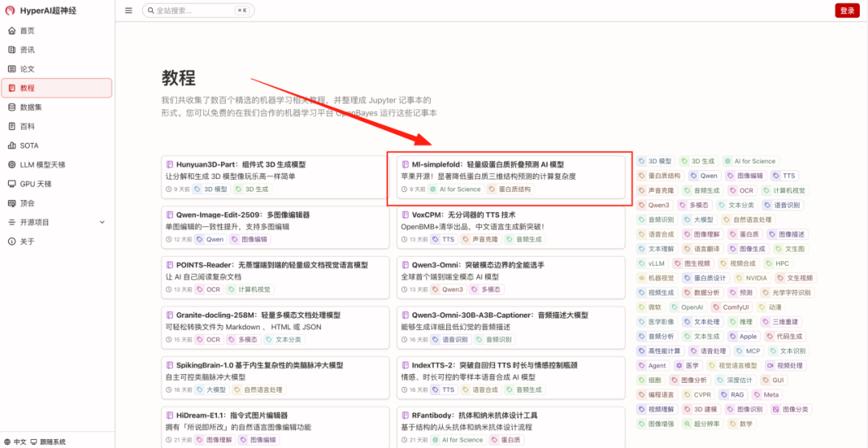Screen dimensions: 868x448
Task: Open the 关于 about page
Action: [x=27, y=242]
